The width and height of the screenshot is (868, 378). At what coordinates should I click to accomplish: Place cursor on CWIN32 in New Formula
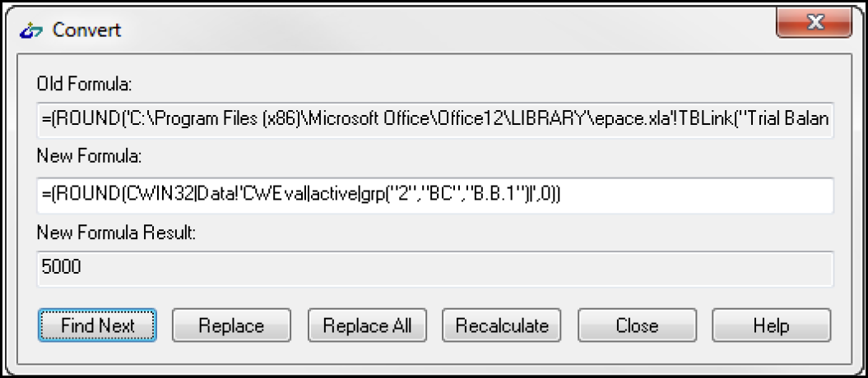click(146, 195)
